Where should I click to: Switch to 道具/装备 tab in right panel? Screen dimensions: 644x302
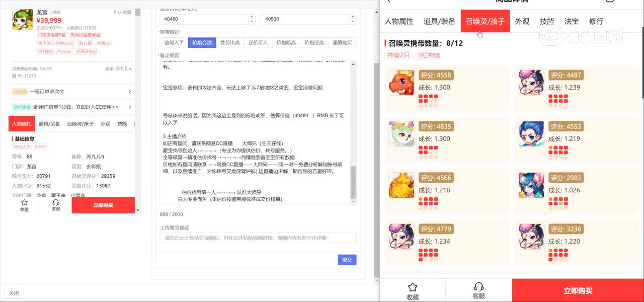439,21
